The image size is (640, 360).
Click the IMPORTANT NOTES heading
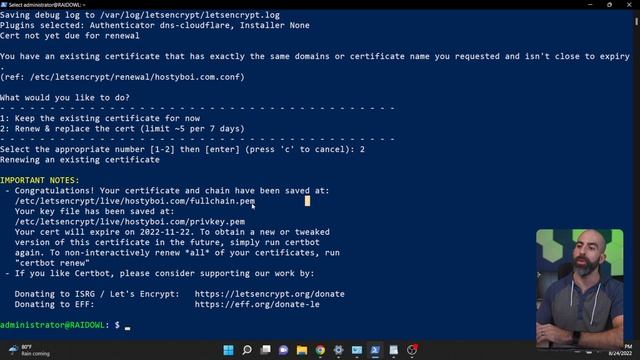point(40,180)
